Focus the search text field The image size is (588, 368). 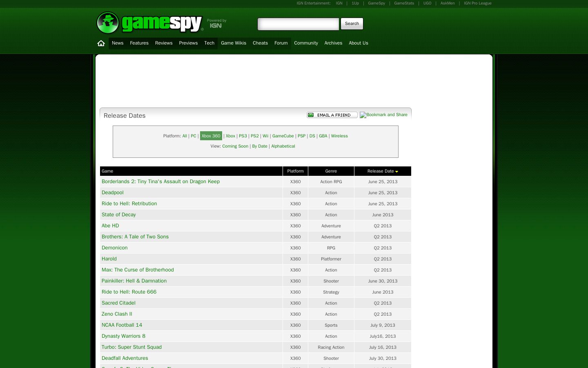click(298, 24)
